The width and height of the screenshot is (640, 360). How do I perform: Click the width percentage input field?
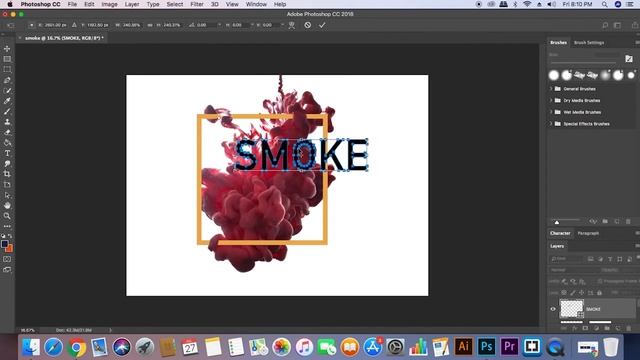(x=131, y=25)
